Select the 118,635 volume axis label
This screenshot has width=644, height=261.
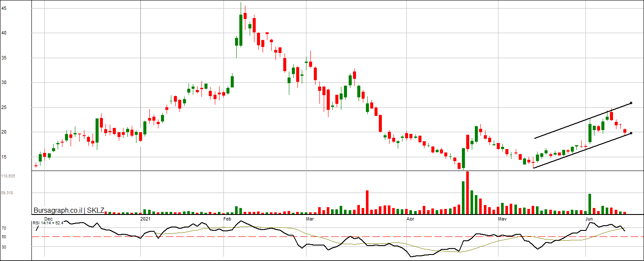coord(8,176)
